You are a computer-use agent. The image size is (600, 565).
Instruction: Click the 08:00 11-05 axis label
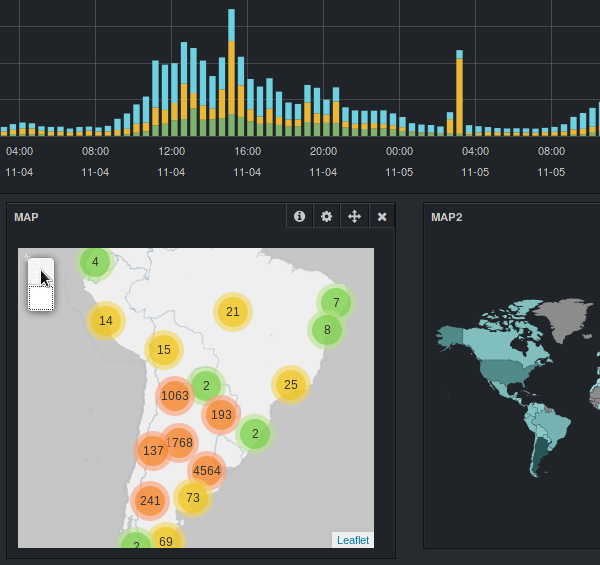point(551,161)
